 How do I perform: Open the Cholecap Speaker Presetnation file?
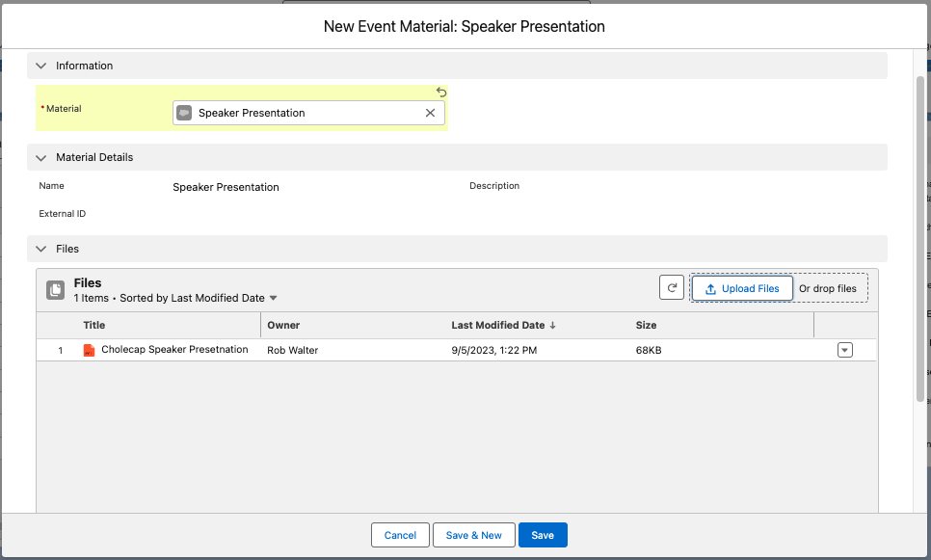pos(174,350)
